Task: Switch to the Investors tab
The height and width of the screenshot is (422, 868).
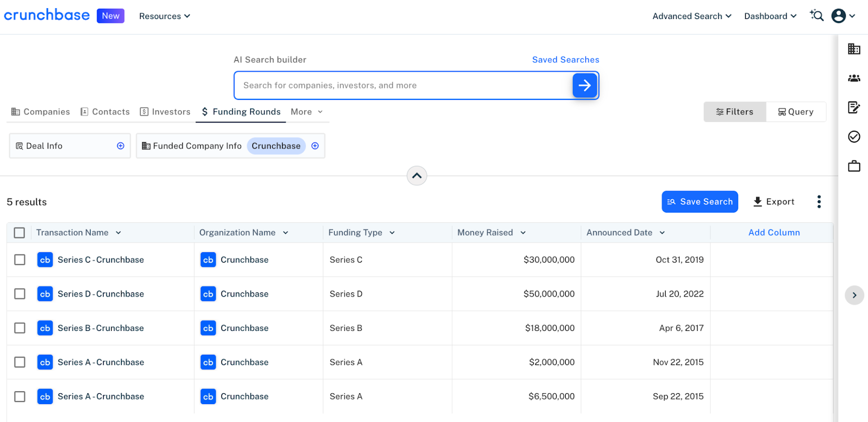Action: pos(165,112)
